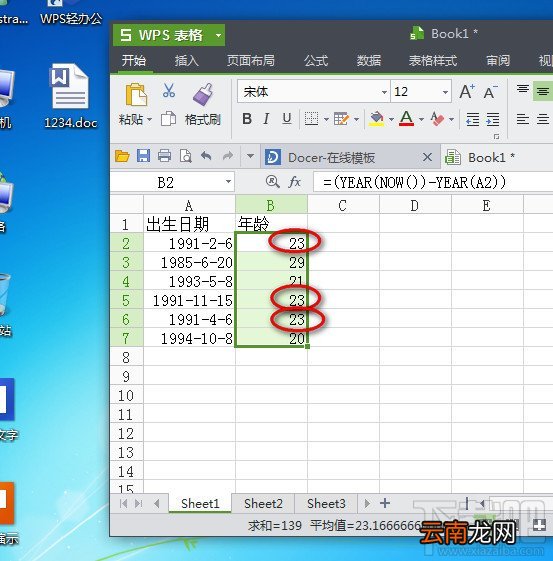
Task: Click the align left icon
Action: pyautogui.click(x=523, y=119)
